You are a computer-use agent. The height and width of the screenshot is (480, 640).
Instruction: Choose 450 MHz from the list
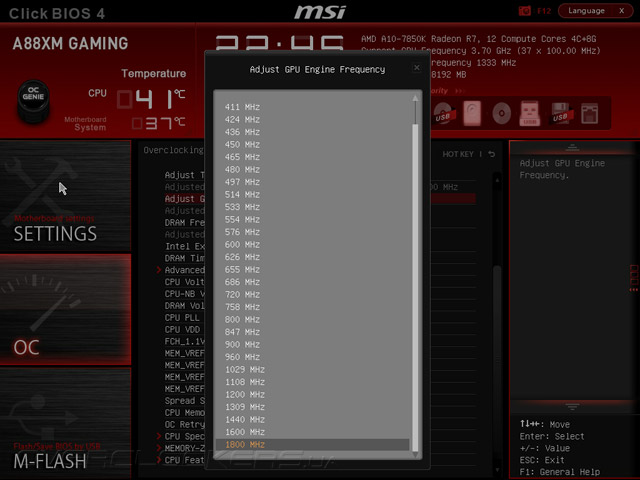[312, 144]
